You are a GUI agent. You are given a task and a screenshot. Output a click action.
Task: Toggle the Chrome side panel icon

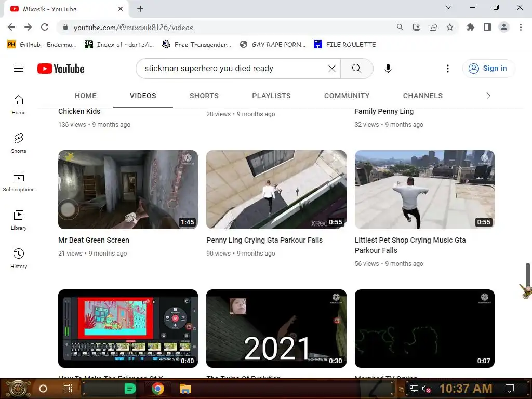tap(487, 27)
